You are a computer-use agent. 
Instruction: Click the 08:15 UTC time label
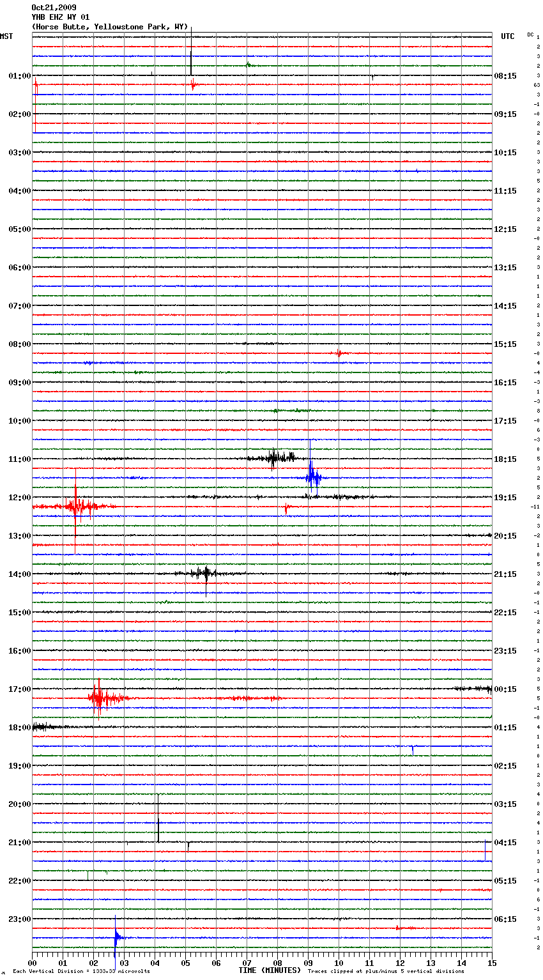coord(505,76)
